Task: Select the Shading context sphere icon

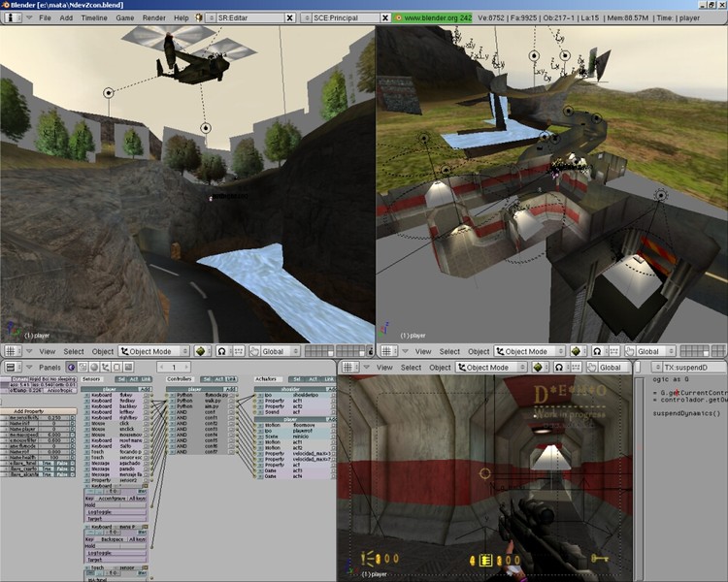Action: tap(94, 367)
